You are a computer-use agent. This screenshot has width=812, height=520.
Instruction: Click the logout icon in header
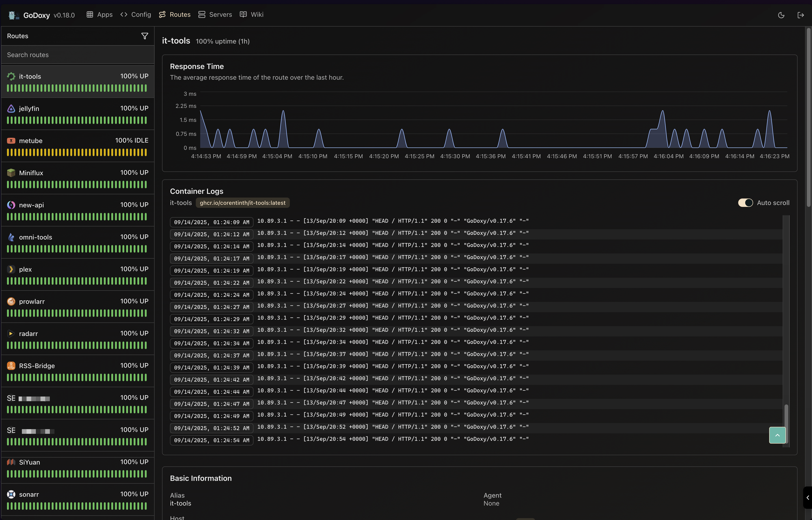pos(801,15)
